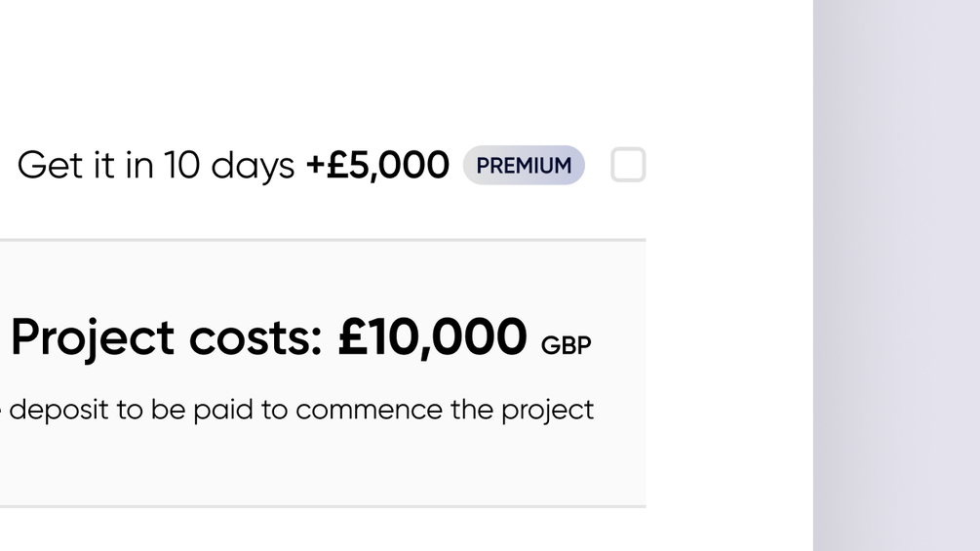Click the PREMIUM badge
The width and height of the screenshot is (980, 551).
(524, 166)
